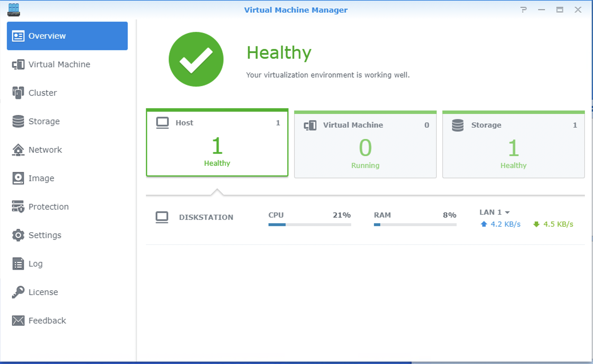Click the DISKSTATION monitor icon

coord(162,217)
